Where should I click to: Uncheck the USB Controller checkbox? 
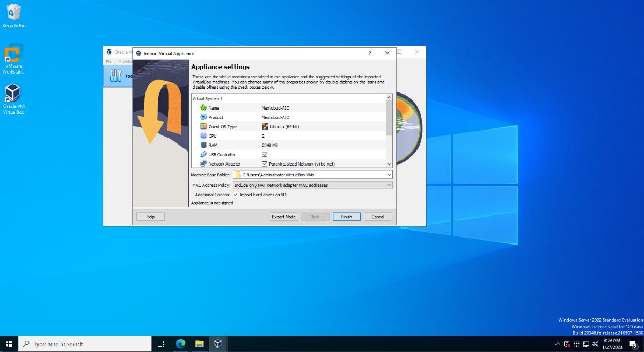pos(265,155)
